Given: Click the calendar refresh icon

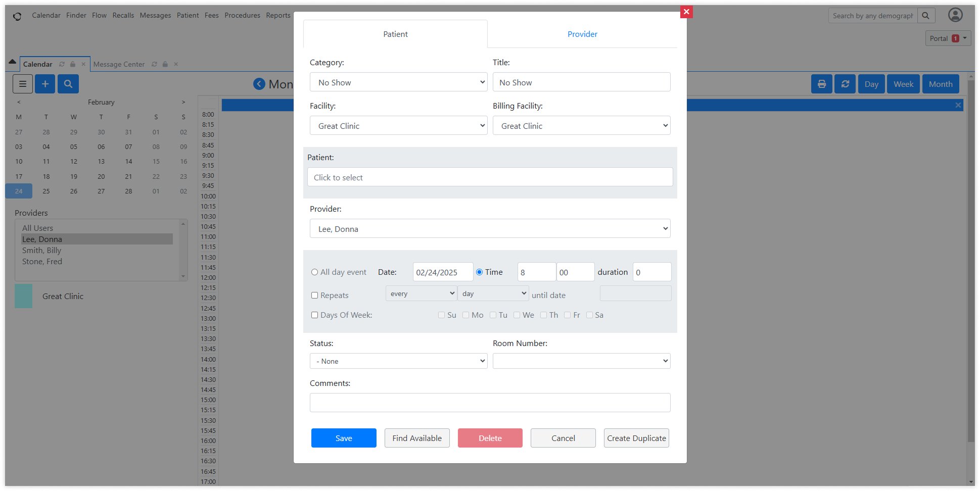Looking at the screenshot, I should [845, 84].
